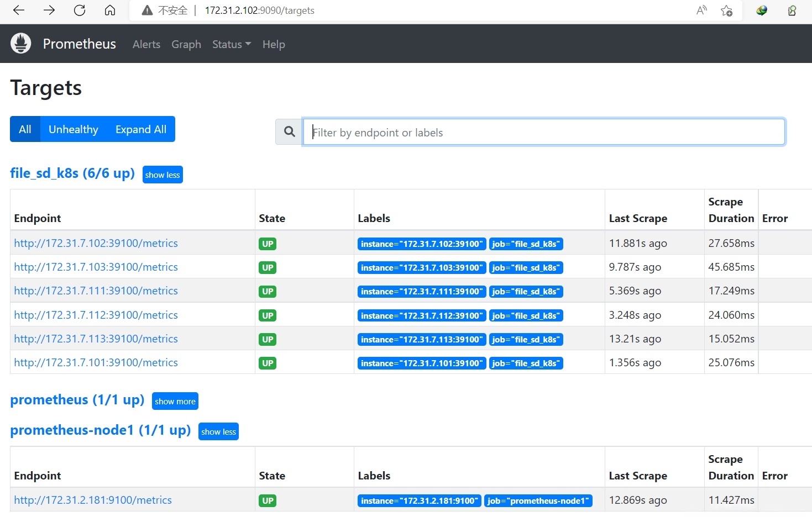Screen dimensions: 812x522
Task: Reload the page with the refresh icon
Action: pos(80,10)
